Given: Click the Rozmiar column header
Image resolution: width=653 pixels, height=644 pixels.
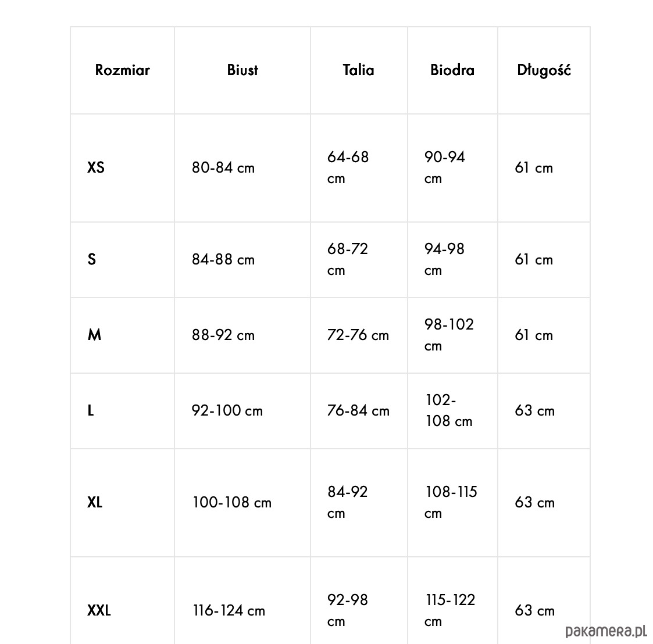Looking at the screenshot, I should 122,70.
